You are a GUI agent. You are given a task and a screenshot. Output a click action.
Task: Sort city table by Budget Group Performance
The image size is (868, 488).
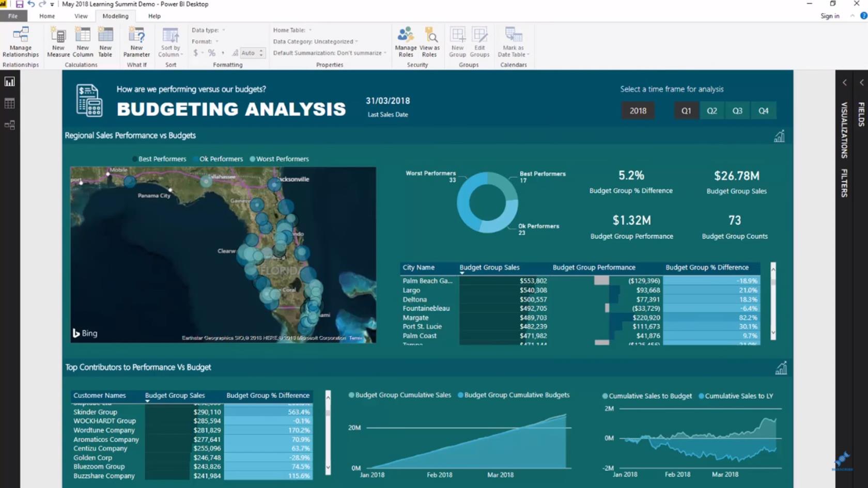point(594,267)
